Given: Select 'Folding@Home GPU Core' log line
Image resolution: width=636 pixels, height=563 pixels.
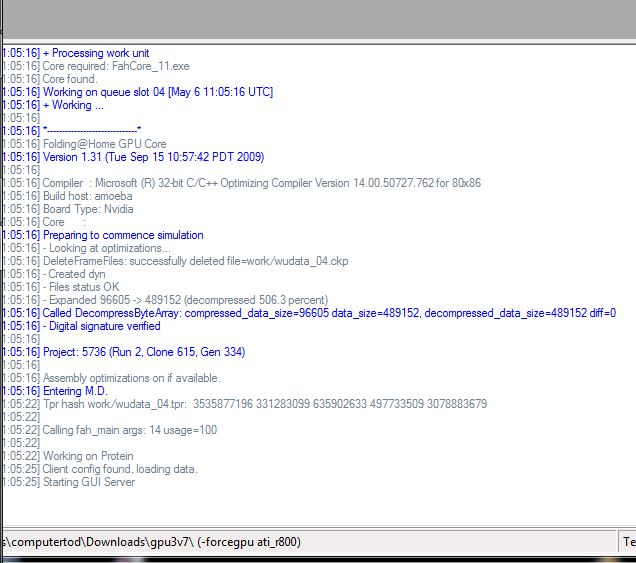Looking at the screenshot, I should (84, 144).
